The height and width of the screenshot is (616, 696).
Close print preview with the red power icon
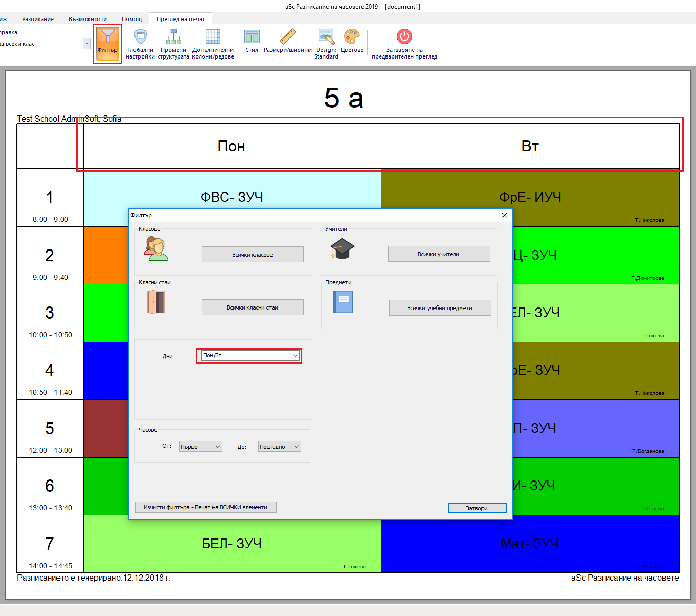click(x=404, y=37)
